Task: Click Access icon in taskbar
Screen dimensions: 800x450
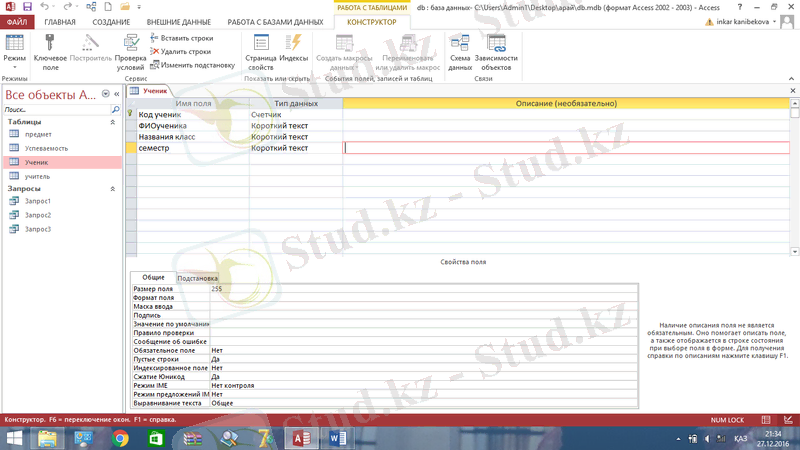Action: click(302, 438)
